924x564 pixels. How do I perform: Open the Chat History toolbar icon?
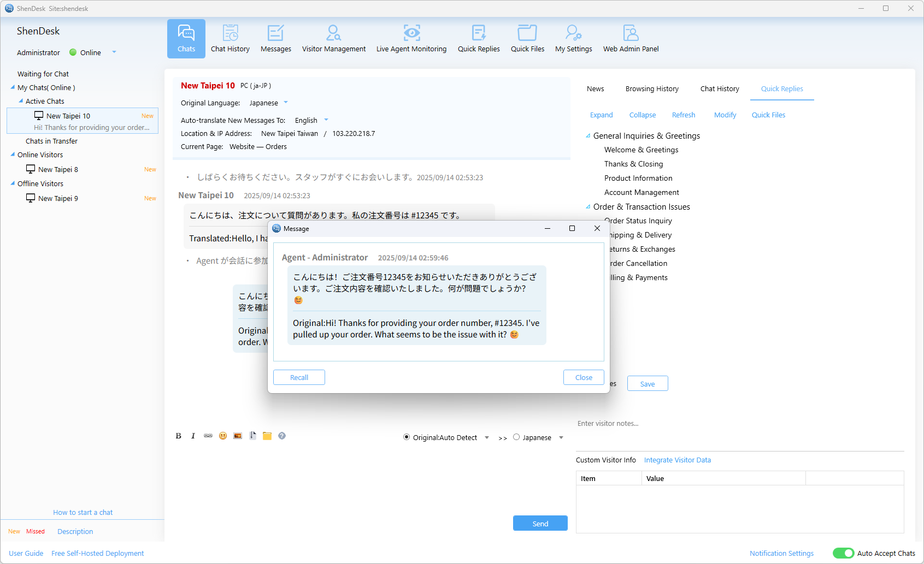click(230, 38)
